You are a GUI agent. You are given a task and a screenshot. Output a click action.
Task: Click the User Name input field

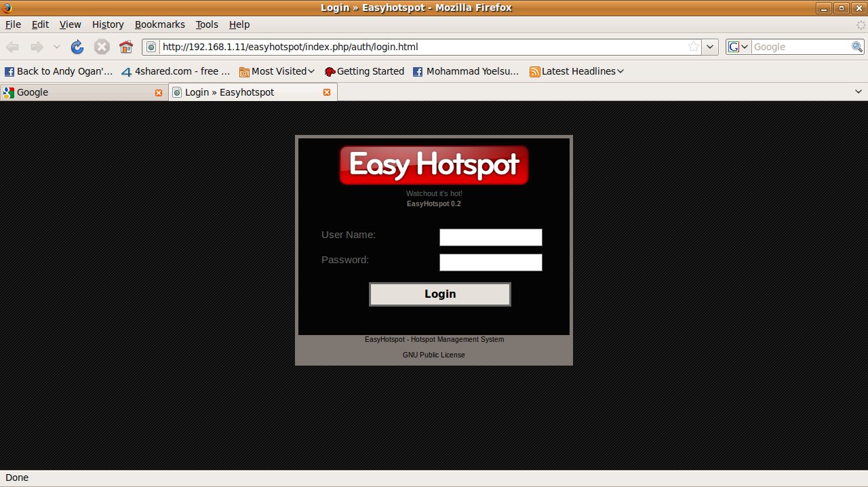pyautogui.click(x=490, y=237)
